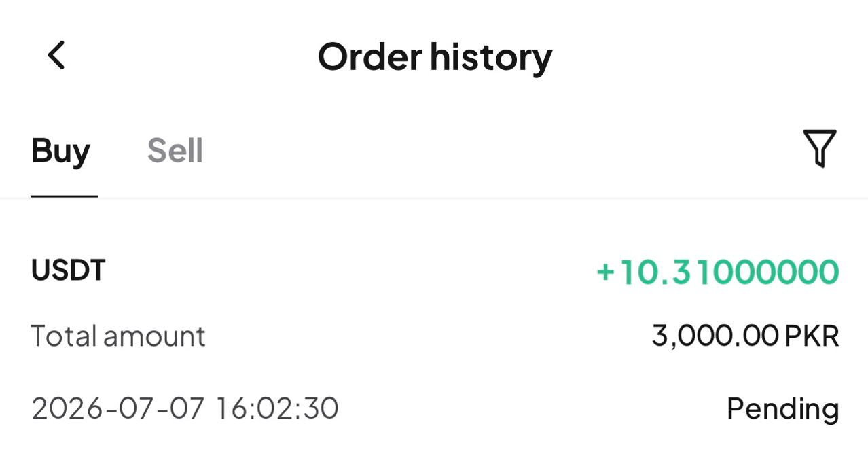Click the Order history page title
Viewport: 868px width, 460px height.
435,56
